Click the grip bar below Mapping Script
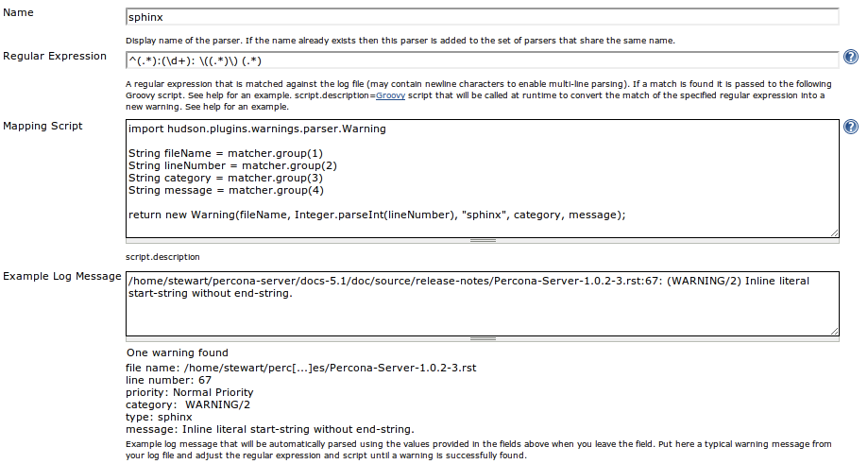 click(x=482, y=241)
